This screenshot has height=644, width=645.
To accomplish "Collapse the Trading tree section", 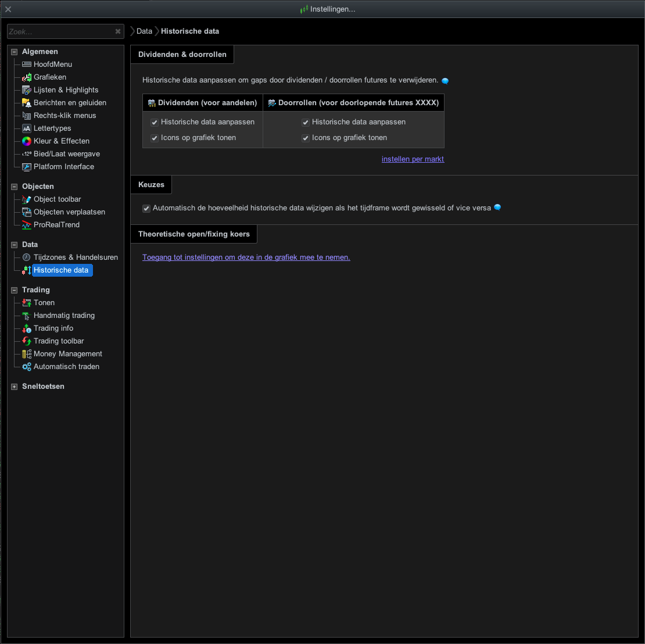I will tap(15, 290).
